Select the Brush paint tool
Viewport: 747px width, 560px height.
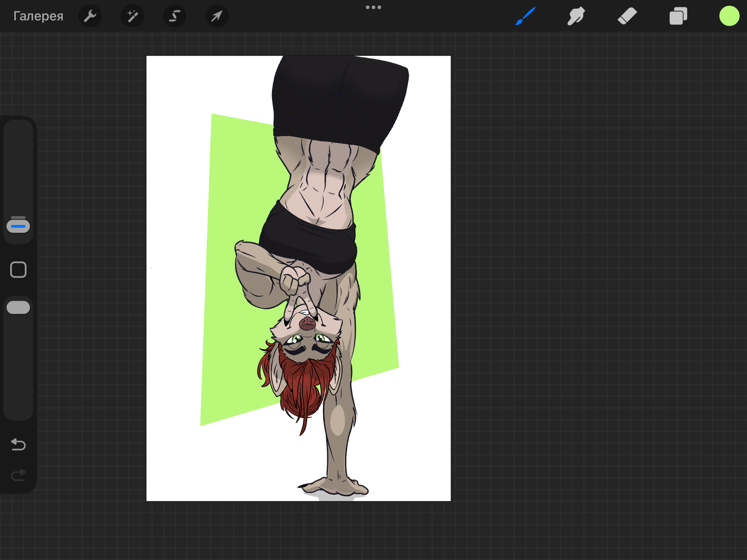525,16
